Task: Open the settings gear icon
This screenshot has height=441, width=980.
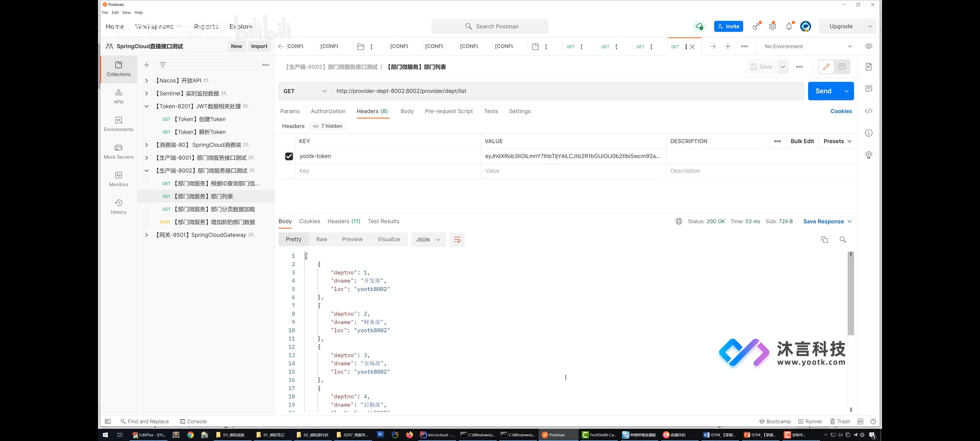Action: 772,27
